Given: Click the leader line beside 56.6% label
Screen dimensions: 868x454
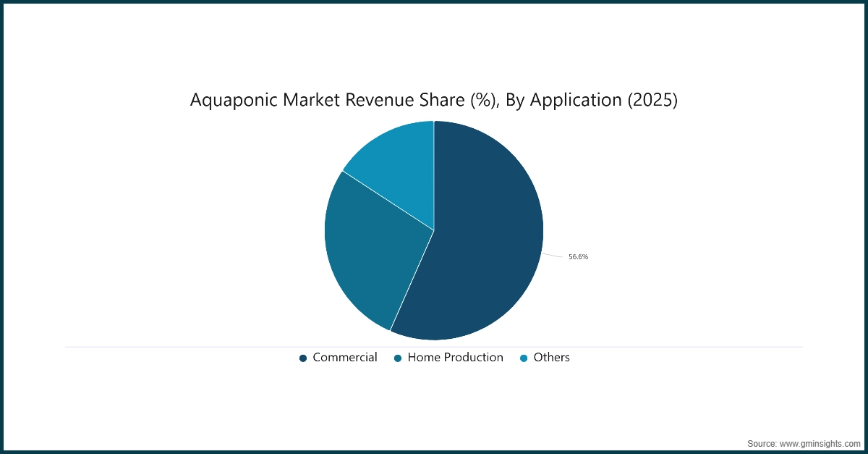Looking at the screenshot, I should coord(553,255).
